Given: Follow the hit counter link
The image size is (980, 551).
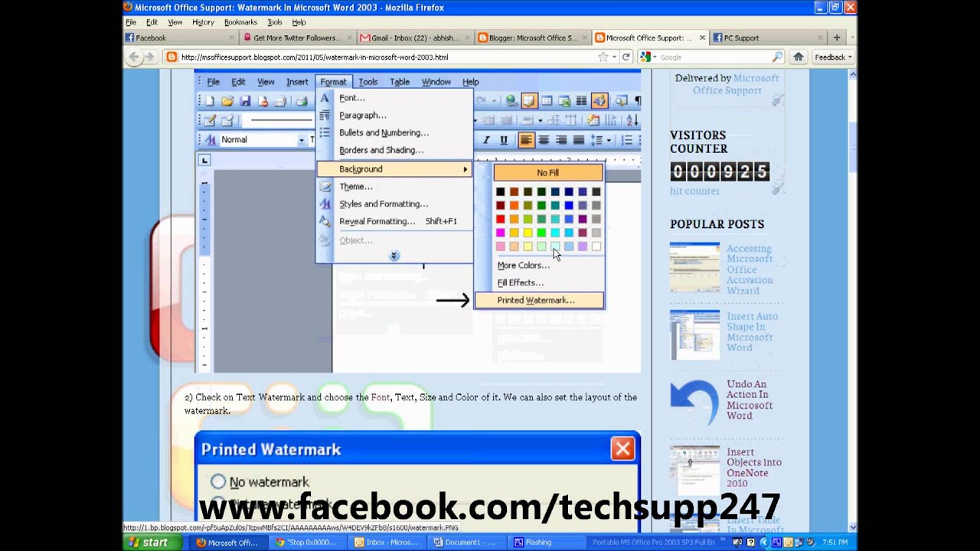Looking at the screenshot, I should 695,191.
